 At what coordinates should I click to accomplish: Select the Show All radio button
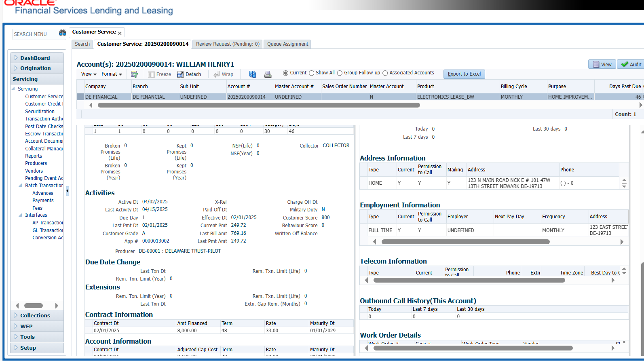311,73
